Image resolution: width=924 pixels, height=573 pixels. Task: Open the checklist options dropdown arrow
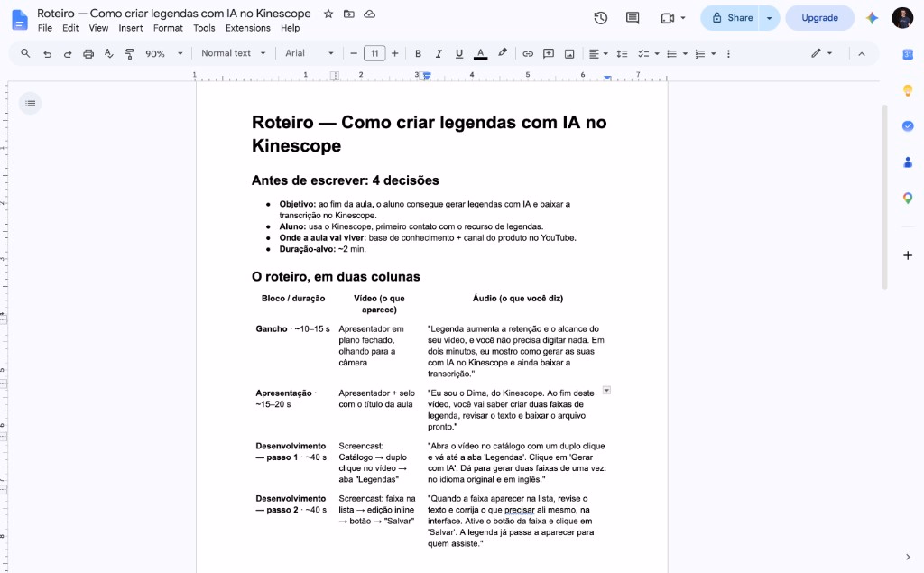(x=657, y=53)
